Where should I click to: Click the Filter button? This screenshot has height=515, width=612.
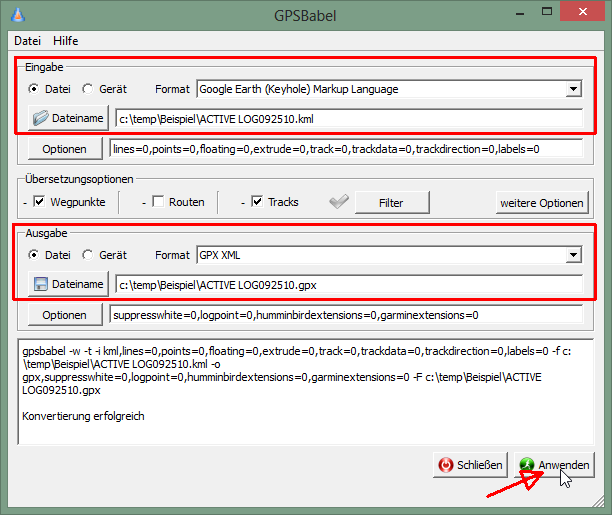click(x=390, y=202)
